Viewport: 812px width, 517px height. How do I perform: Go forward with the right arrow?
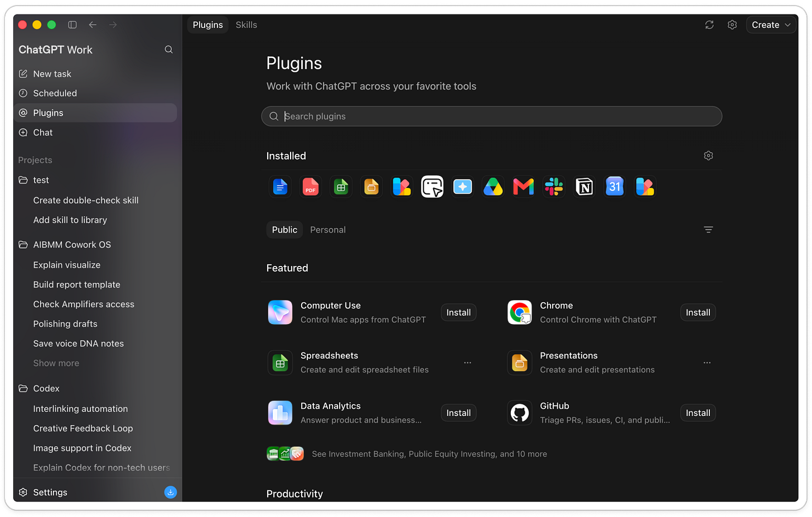tap(113, 25)
